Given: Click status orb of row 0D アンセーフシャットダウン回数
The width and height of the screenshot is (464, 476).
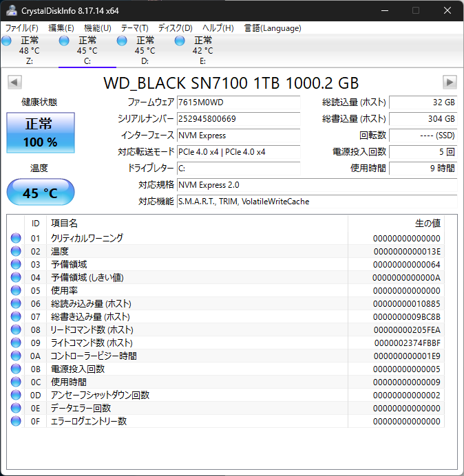Looking at the screenshot, I should [16, 395].
